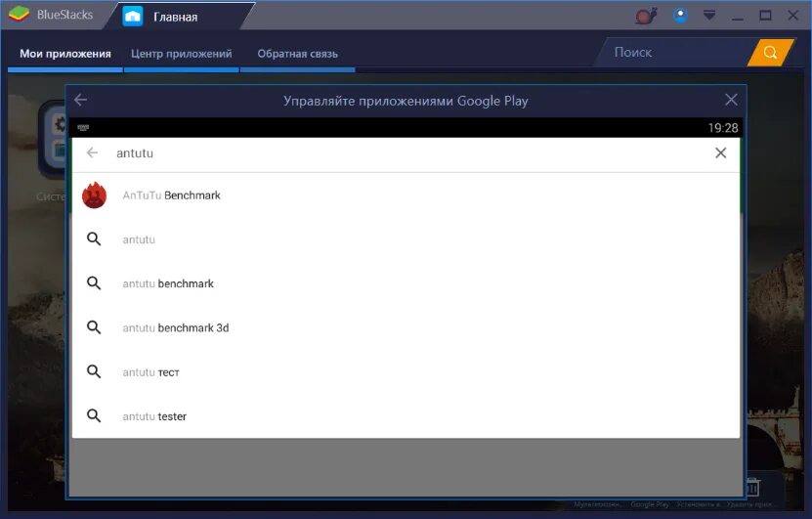The height and width of the screenshot is (519, 812).
Task: Select the 'AnTuTu Benchmark' suggestion text
Action: pos(171,195)
